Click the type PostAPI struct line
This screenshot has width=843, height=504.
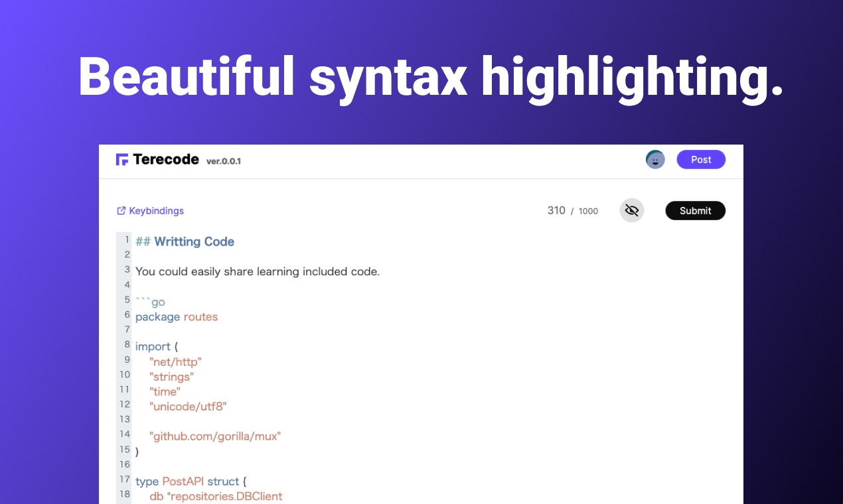[191, 481]
